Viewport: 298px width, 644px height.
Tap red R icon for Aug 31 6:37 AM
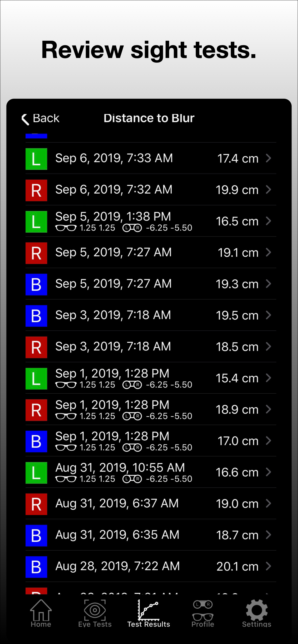[x=36, y=504]
